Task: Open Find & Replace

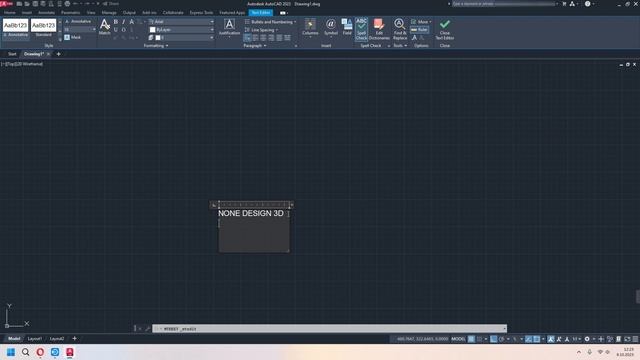Action: click(400, 29)
